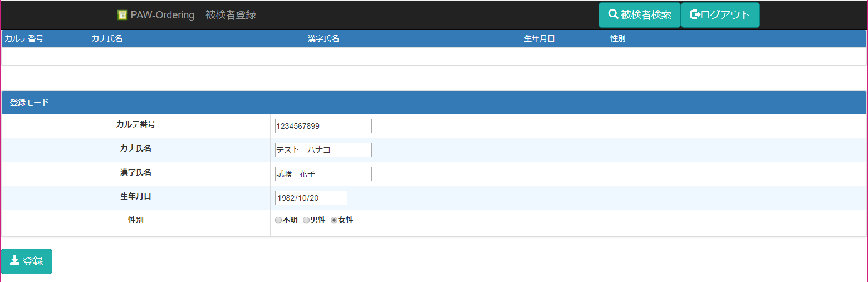Focus the カナ氏名 input field
Image resolution: width=868 pixels, height=282 pixels.
tap(323, 150)
